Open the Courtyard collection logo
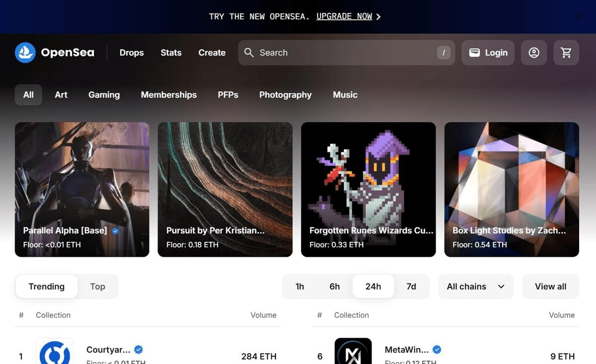The height and width of the screenshot is (364, 596). 55,351
